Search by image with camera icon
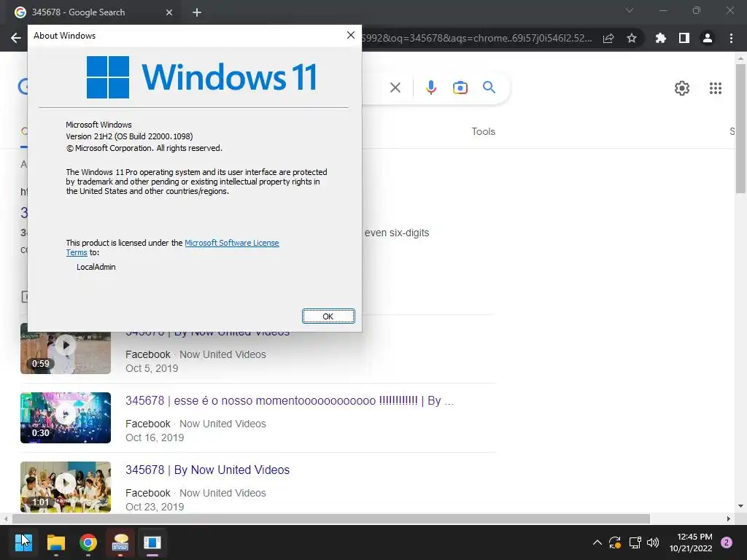 460,87
